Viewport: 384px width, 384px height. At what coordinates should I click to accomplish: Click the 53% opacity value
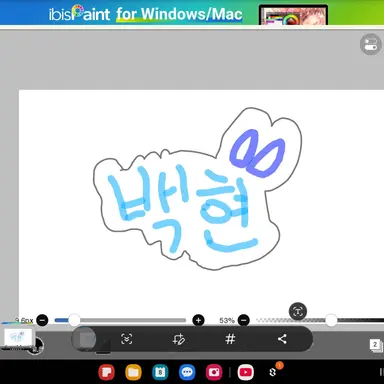(227, 320)
